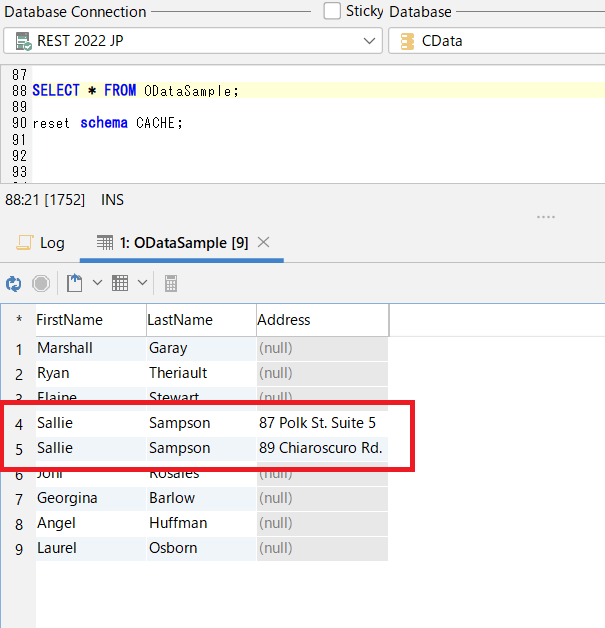Click the null Address cell for Marshall

click(322, 348)
